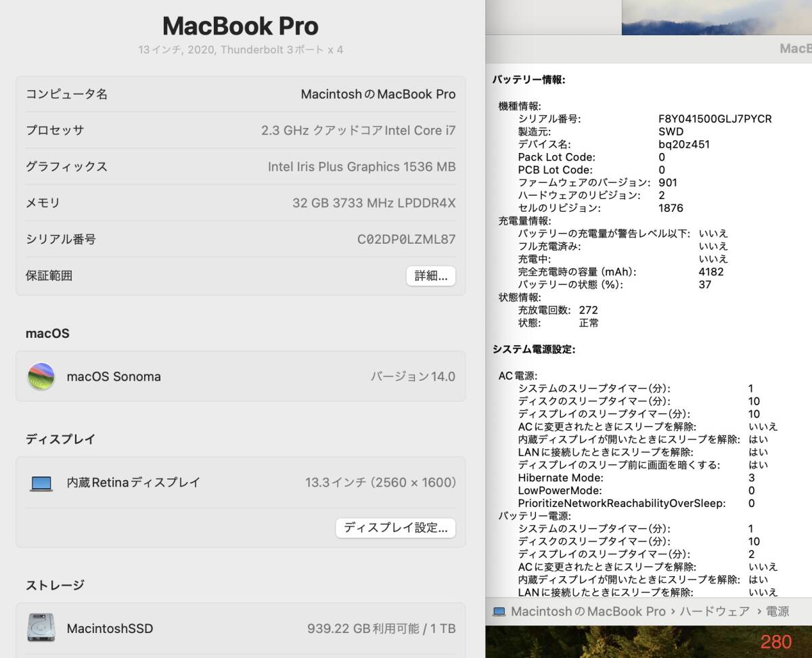Click AC電源 section label
The width and height of the screenshot is (812, 658).
(x=518, y=375)
